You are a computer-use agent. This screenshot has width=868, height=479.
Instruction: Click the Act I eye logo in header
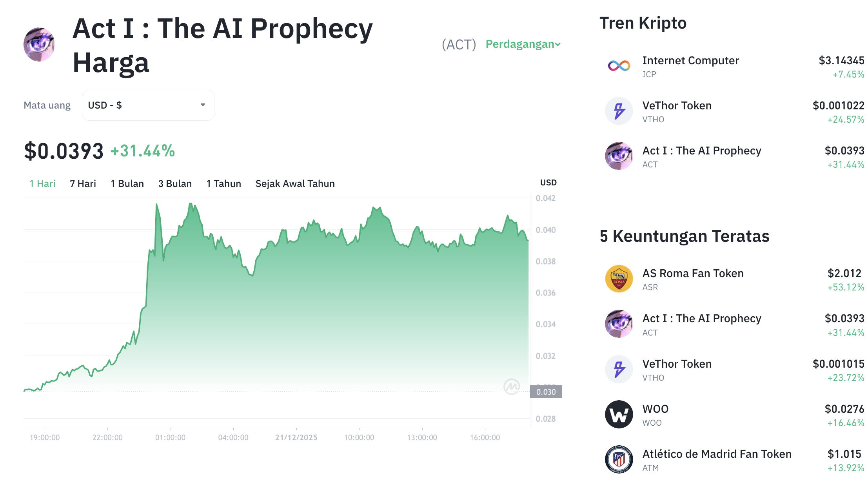[39, 44]
